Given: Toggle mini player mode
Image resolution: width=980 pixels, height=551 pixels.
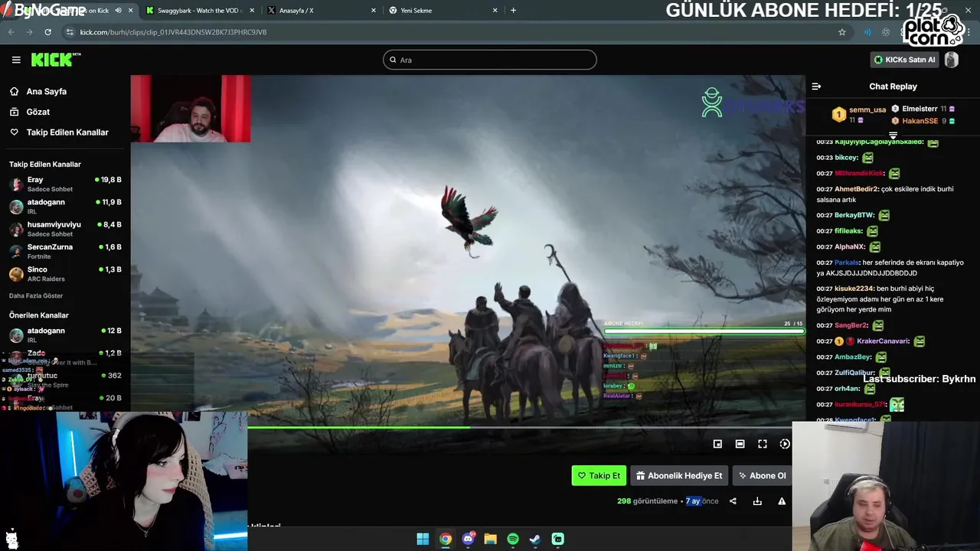Looking at the screenshot, I should 717,444.
